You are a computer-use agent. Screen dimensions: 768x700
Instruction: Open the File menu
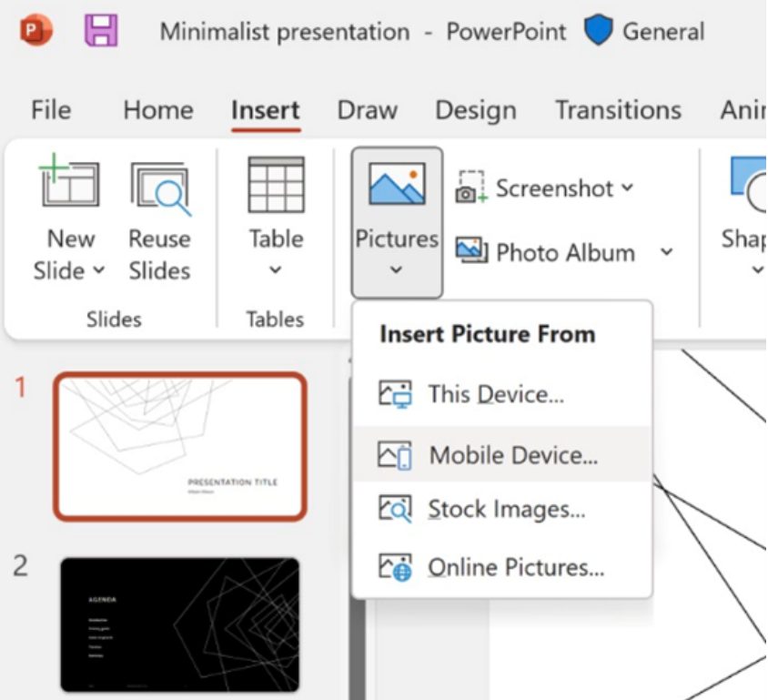click(x=51, y=110)
